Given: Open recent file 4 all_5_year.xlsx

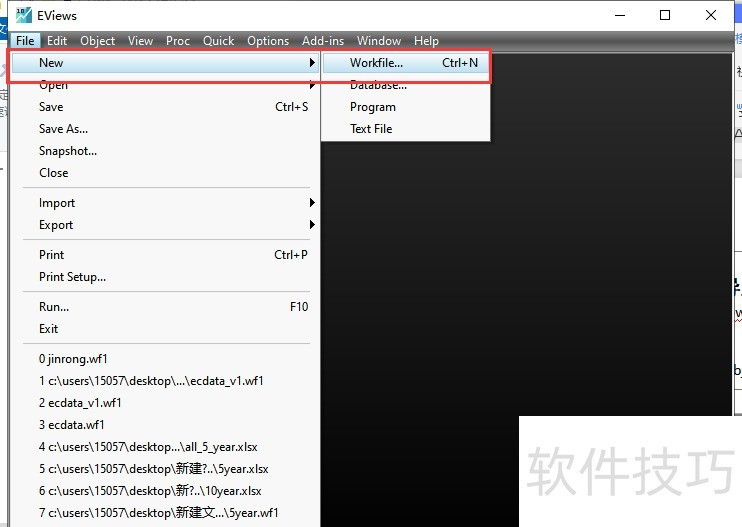Looking at the screenshot, I should coord(164,447).
